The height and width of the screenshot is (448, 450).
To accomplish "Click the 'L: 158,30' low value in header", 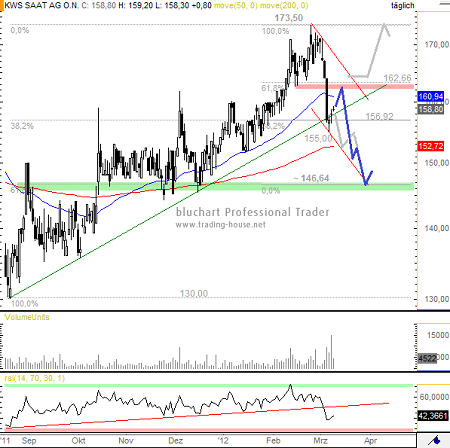I will tap(173, 6).
